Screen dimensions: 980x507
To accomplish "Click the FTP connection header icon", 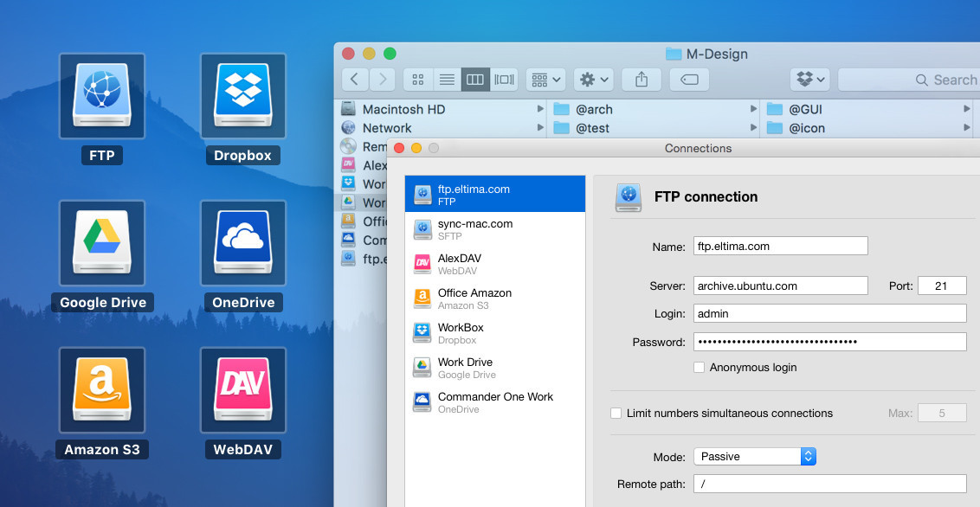I will coord(629,196).
